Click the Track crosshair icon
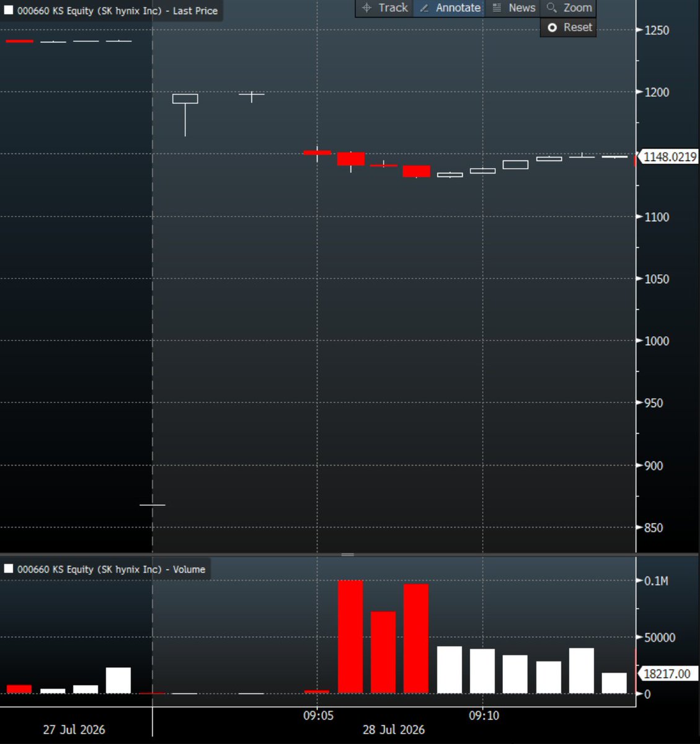 coord(366,8)
